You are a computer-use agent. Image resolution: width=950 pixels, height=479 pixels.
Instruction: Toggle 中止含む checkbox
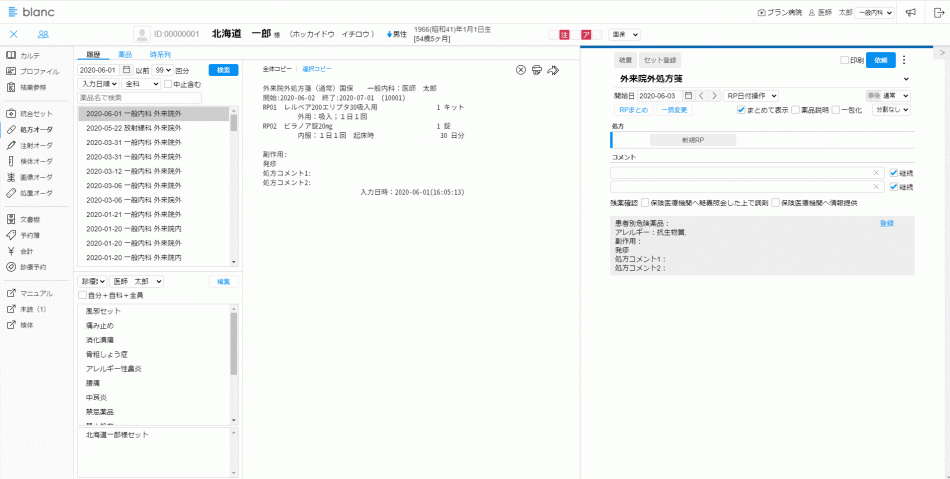169,84
